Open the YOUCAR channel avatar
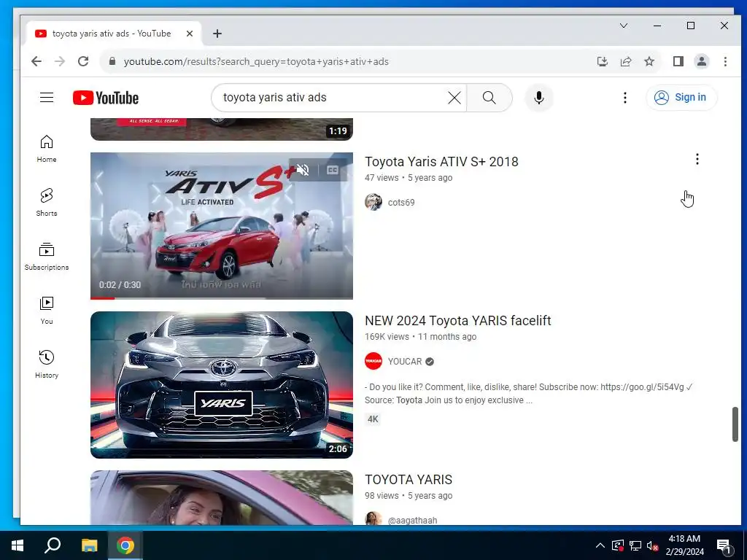747x560 pixels. coord(373,361)
